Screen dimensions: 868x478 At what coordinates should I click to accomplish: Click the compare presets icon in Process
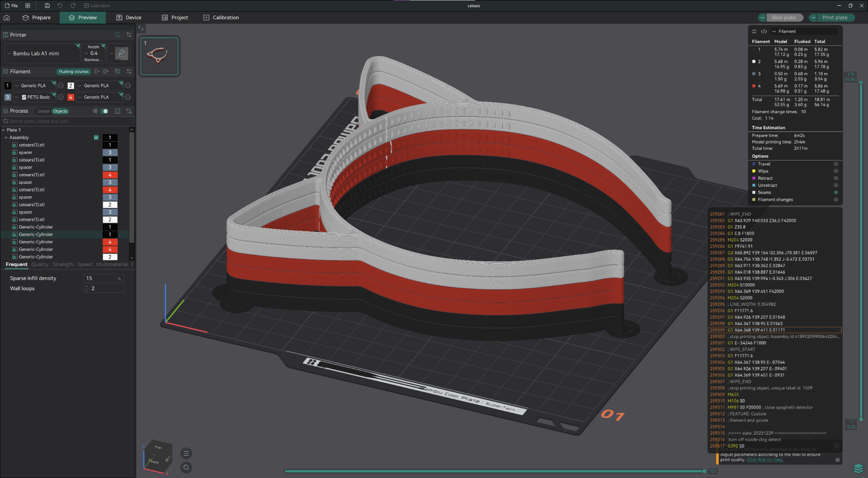(x=129, y=111)
